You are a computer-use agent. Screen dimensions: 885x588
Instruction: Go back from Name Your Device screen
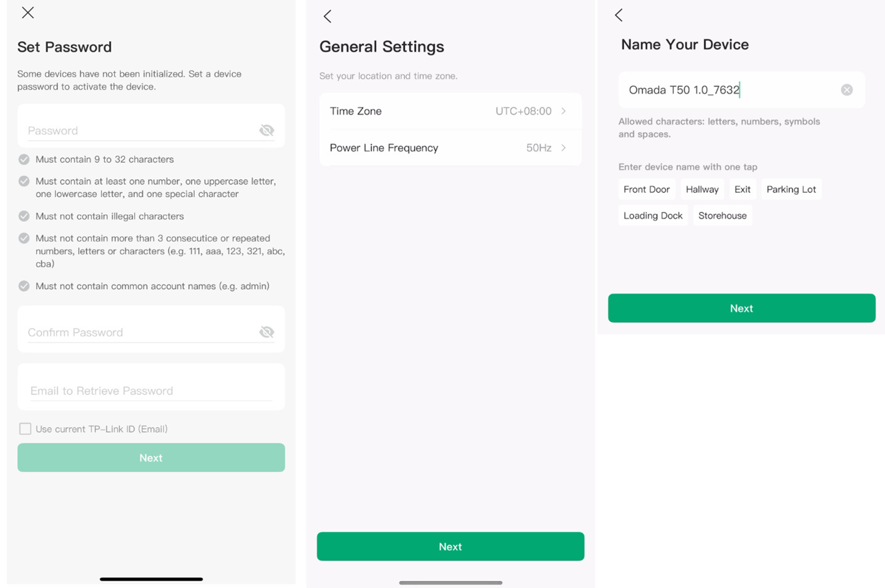(619, 15)
